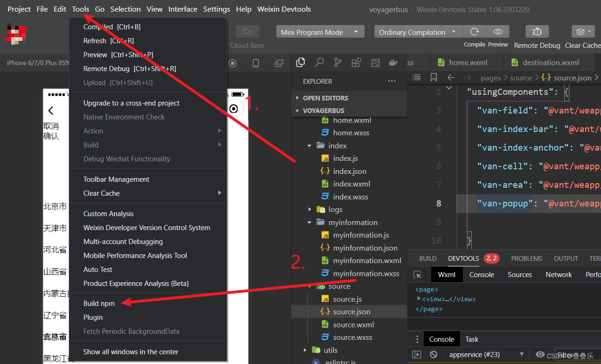Click the editor back arrow

point(451,78)
